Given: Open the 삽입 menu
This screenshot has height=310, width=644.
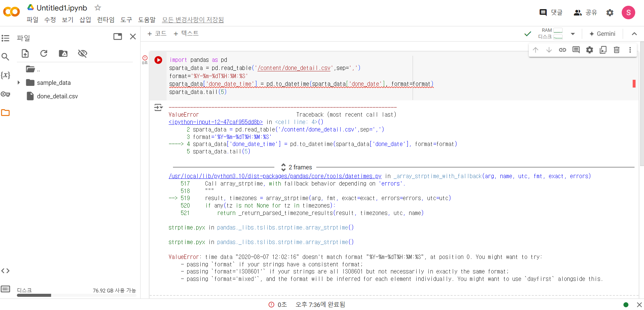Looking at the screenshot, I should click(x=85, y=20).
